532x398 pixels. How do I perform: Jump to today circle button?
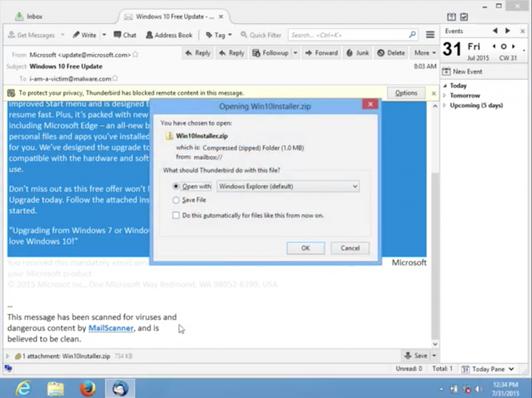503,46
